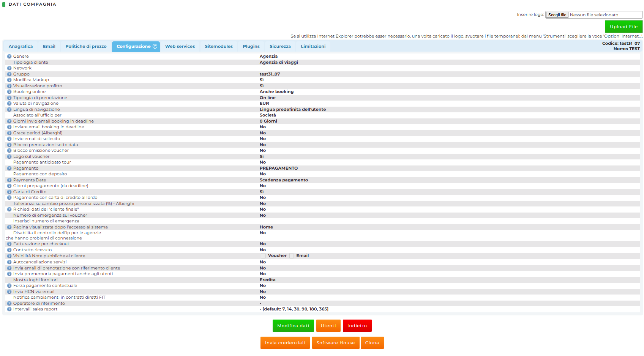This screenshot has height=356, width=644.
Task: Toggle the Email visibility checkbox
Action: (x=292, y=256)
